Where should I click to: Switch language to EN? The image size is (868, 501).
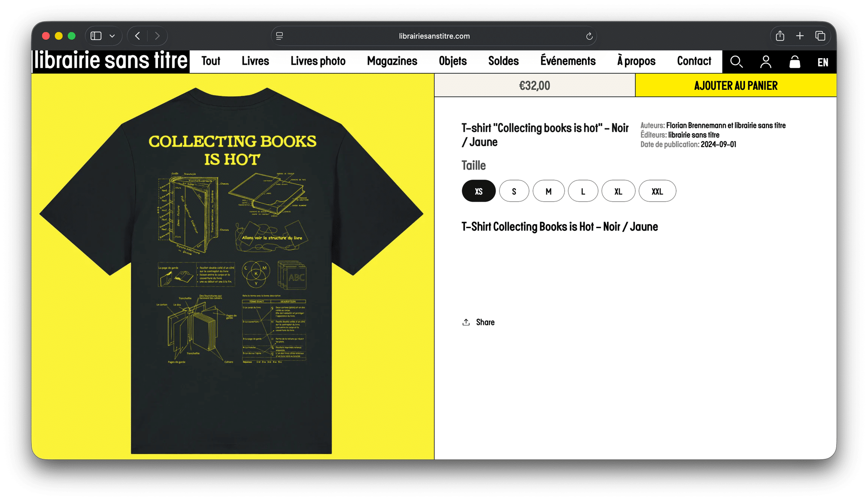[x=823, y=62]
